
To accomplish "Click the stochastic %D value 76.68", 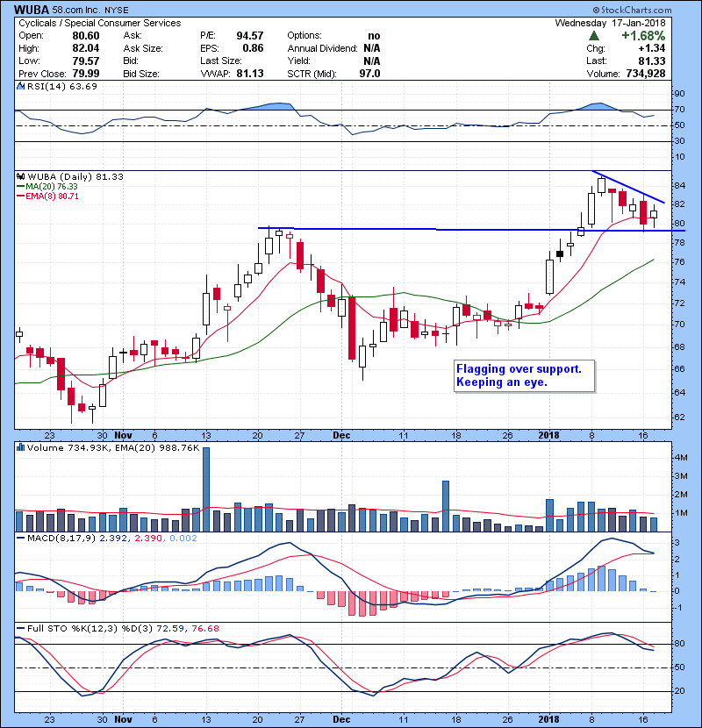I will coord(204,628).
